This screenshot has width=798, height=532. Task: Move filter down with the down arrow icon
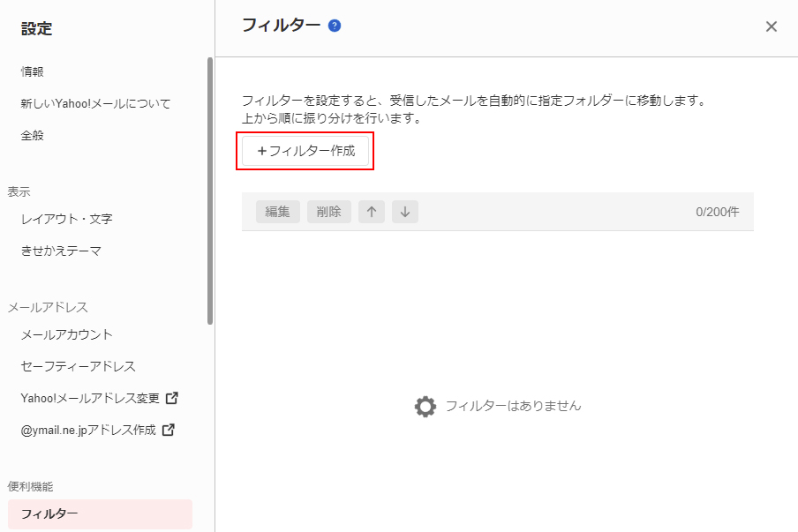pyautogui.click(x=405, y=212)
